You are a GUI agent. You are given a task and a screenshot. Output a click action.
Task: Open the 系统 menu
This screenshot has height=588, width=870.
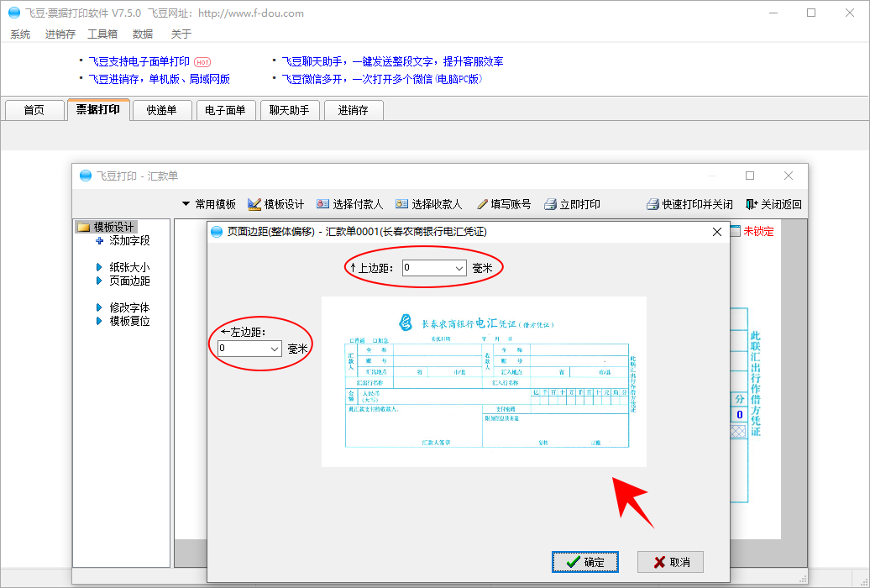[20, 34]
